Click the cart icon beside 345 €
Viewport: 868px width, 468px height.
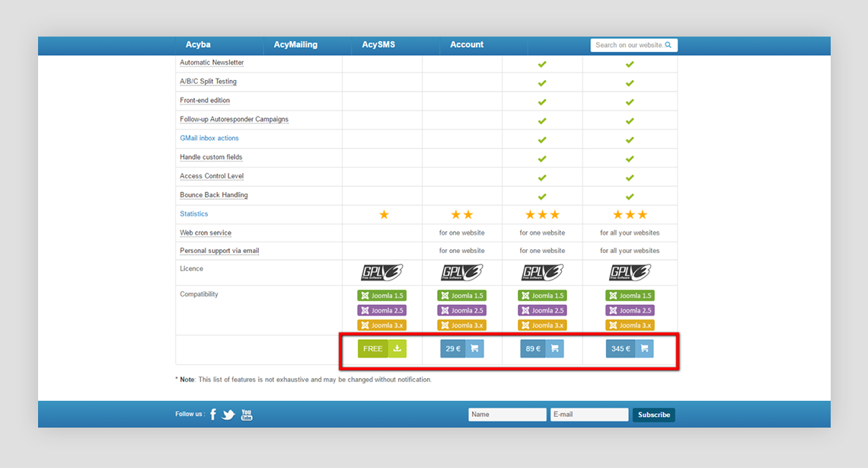pyautogui.click(x=644, y=349)
